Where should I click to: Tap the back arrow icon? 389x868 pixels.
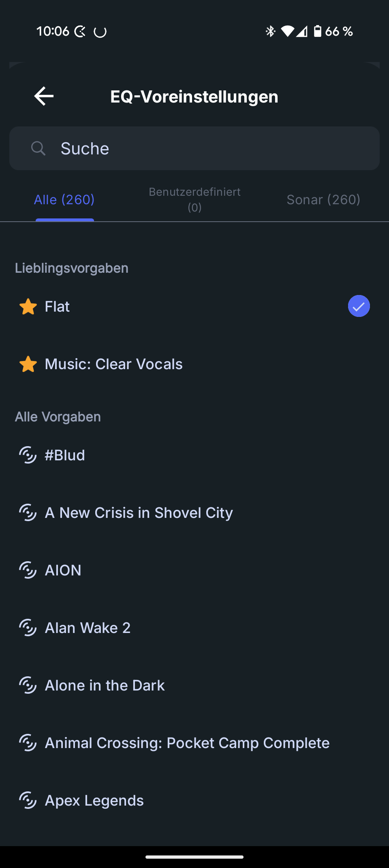click(x=44, y=96)
